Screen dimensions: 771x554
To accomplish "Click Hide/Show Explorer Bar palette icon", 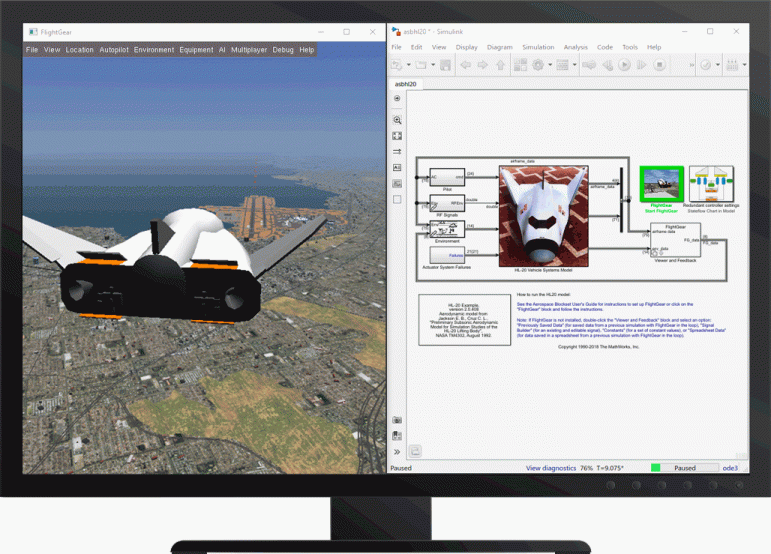I will pos(397,98).
